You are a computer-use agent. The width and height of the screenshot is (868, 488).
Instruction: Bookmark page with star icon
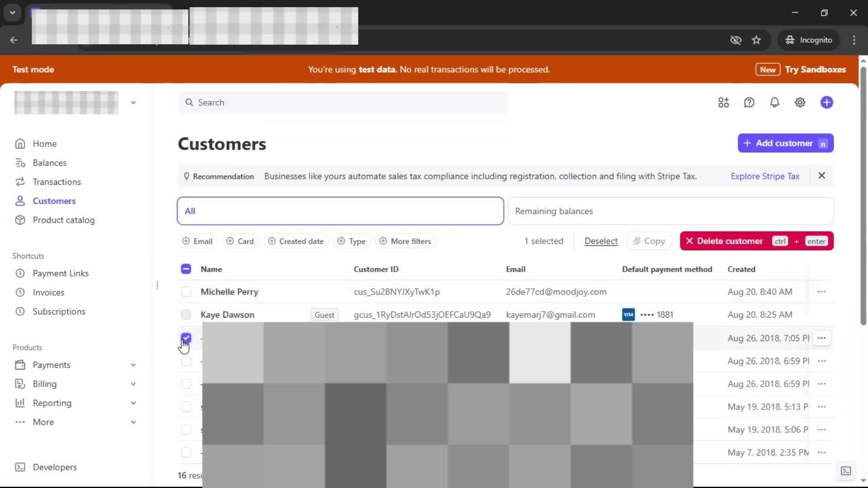pos(756,40)
